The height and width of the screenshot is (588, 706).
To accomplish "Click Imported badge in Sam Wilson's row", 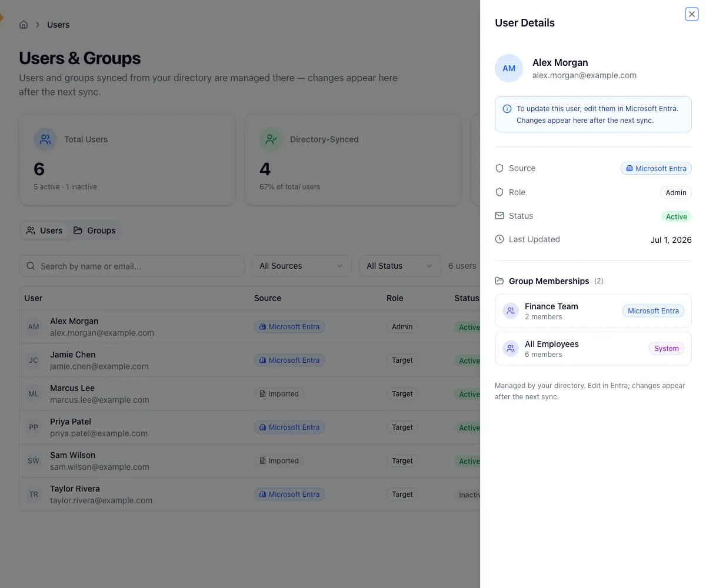I will pos(279,461).
